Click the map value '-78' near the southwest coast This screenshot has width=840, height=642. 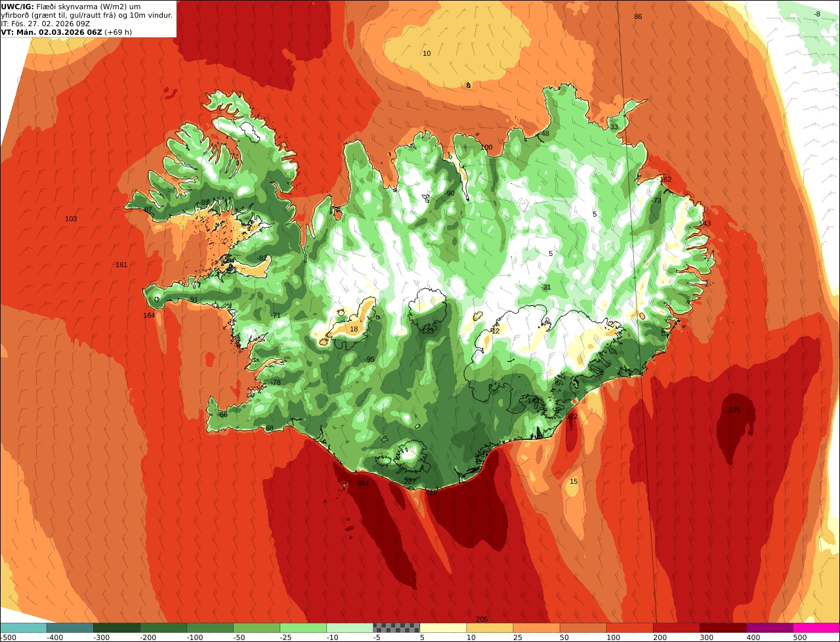pyautogui.click(x=275, y=382)
